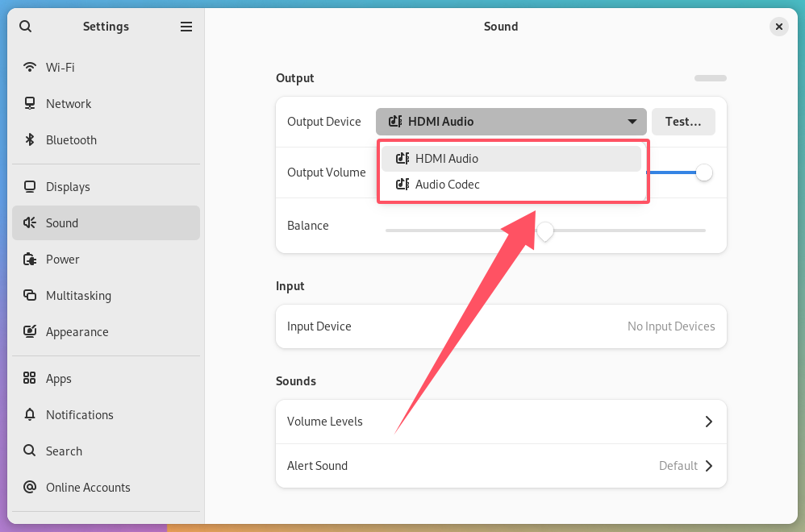Select the Bluetooth icon in sidebar
805x532 pixels.
click(x=30, y=139)
